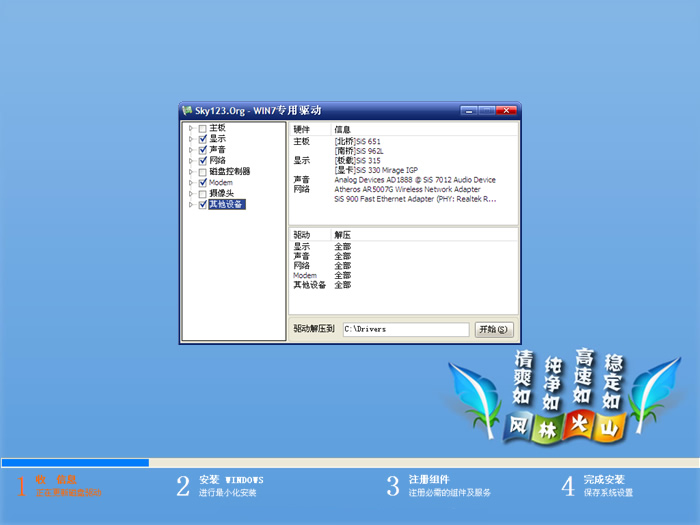The image size is (700, 525).
Task: Enable the 主板 checkbox
Action: [202, 129]
